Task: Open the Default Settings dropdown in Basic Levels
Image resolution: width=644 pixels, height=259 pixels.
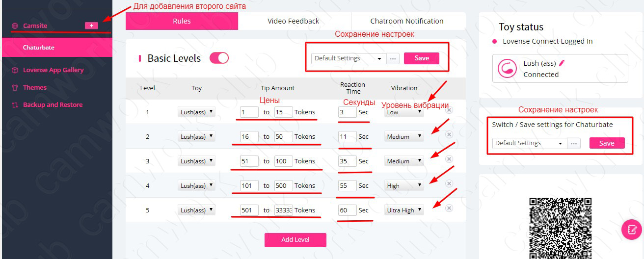Action: [349, 58]
